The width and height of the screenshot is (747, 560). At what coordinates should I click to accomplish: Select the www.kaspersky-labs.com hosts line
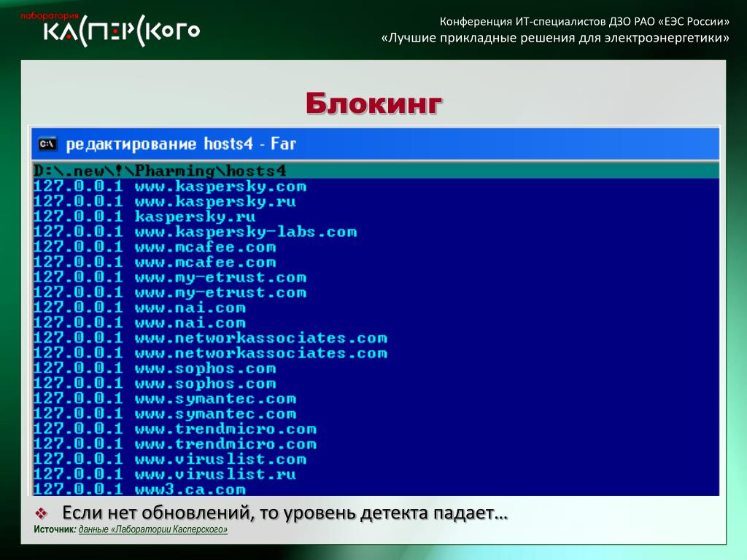195,232
